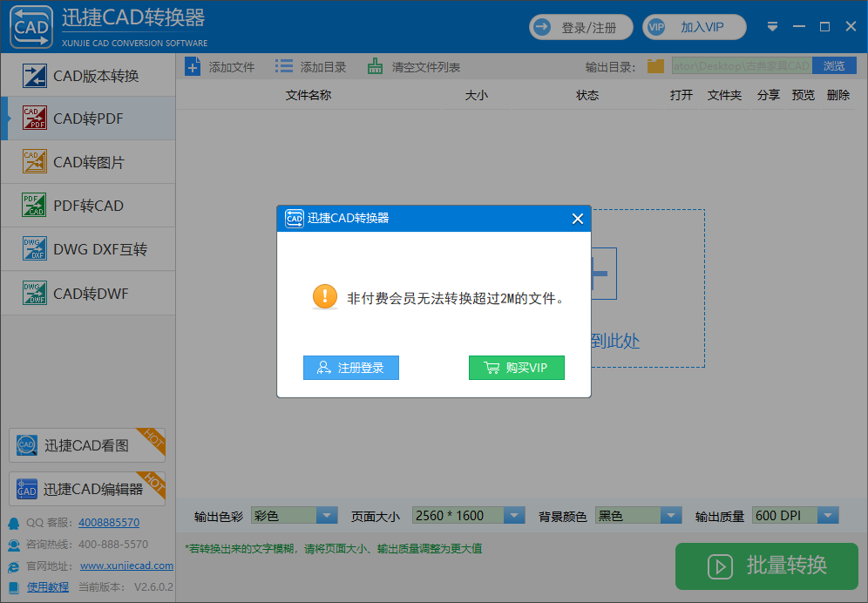Click the 预览 column header

click(x=804, y=95)
